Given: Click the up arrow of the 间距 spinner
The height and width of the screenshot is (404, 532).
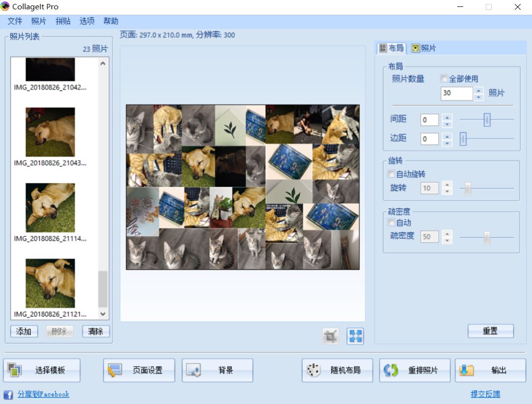Looking at the screenshot, I should pyautogui.click(x=447, y=117).
